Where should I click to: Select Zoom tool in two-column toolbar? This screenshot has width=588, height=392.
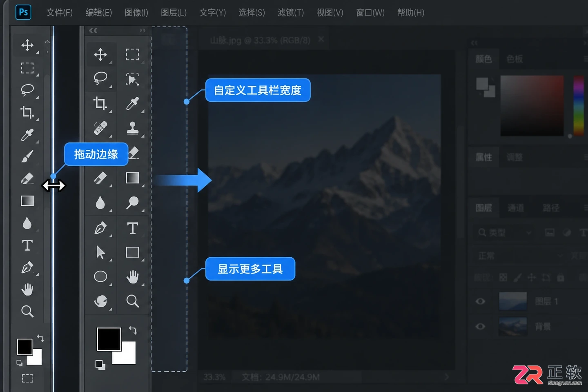point(132,301)
